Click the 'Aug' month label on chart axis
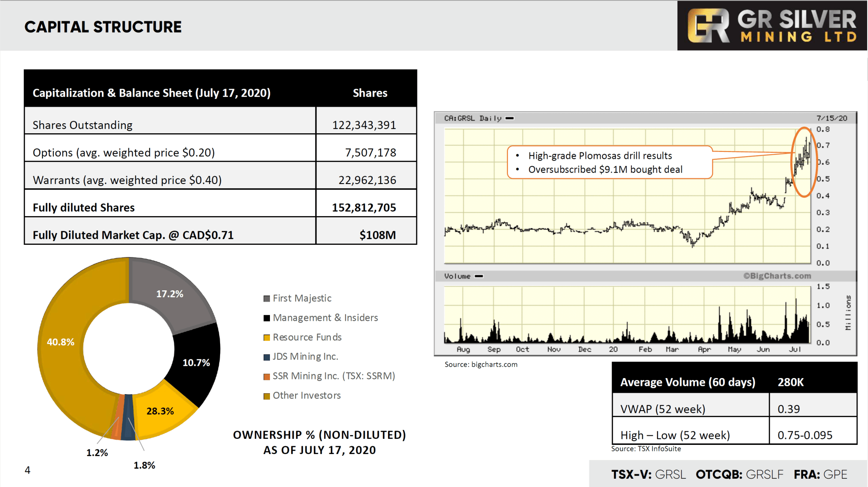The width and height of the screenshot is (868, 487). click(x=464, y=349)
